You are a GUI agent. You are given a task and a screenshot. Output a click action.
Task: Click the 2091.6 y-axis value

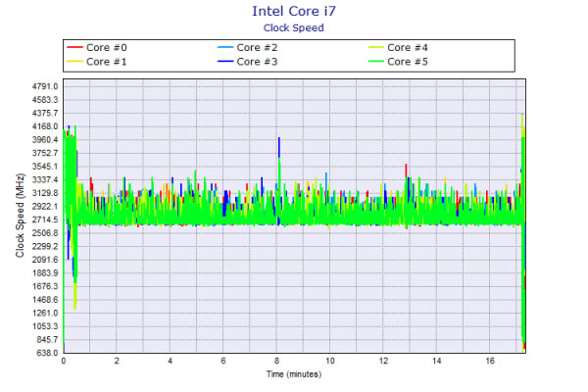tap(45, 260)
